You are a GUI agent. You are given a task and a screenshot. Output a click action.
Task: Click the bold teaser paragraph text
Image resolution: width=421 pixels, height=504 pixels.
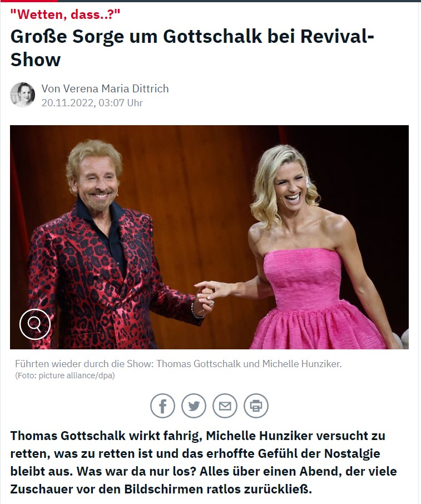click(x=204, y=462)
